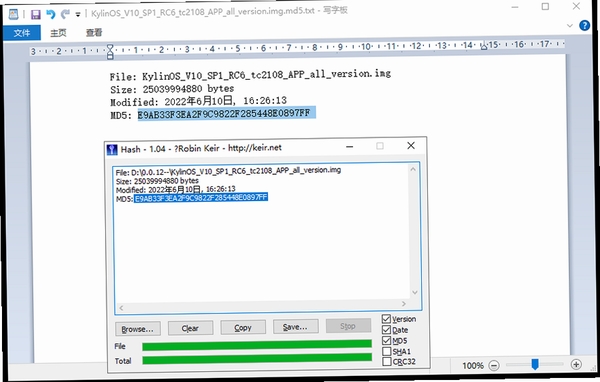Click the Hash output scroll up arrow
600x382 pixels.
coord(413,169)
